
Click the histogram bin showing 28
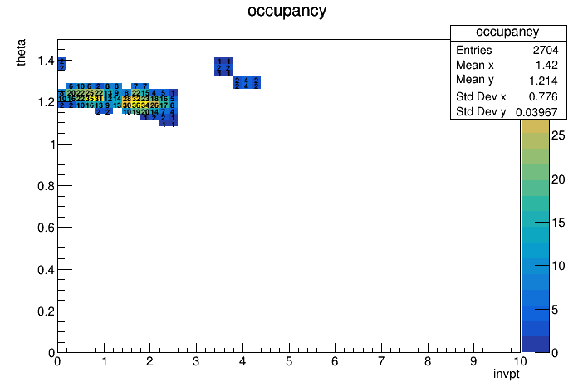127,99
